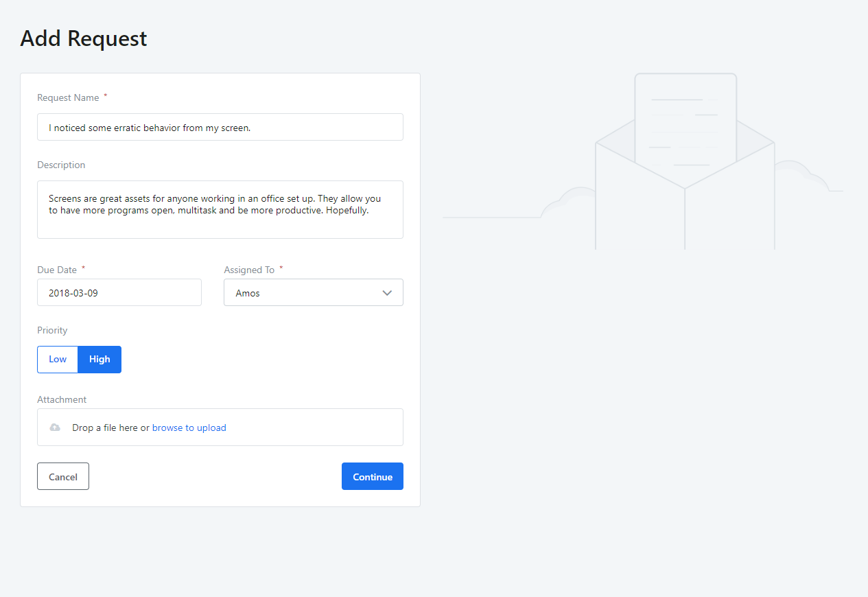
Task: Click the "Due Date" label
Action: tap(57, 270)
